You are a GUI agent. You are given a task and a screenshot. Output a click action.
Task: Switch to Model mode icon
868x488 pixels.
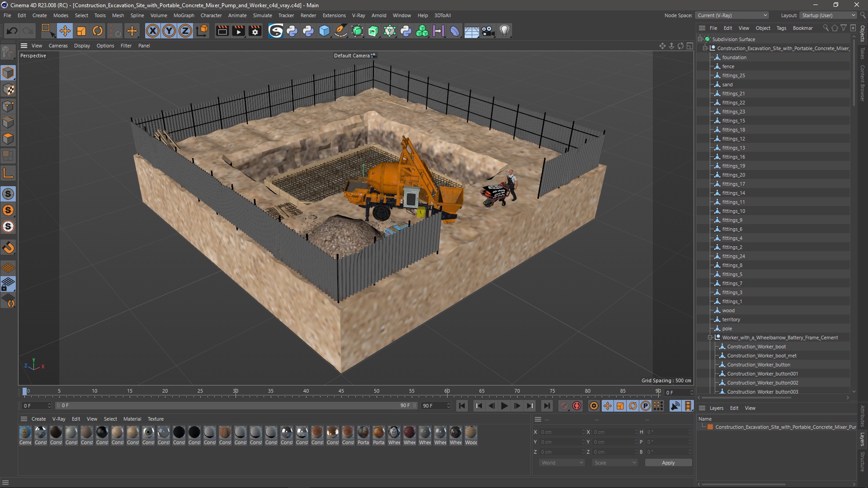coord(8,73)
